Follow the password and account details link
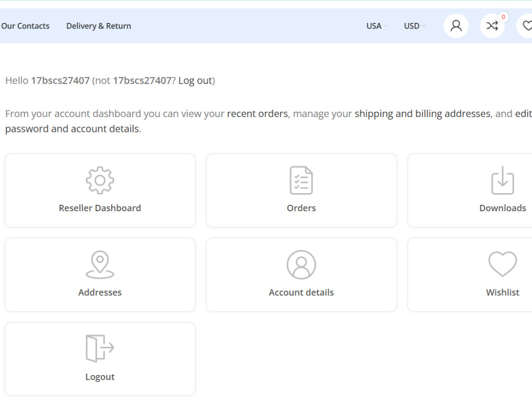The image size is (532, 399). pyautogui.click(x=72, y=129)
